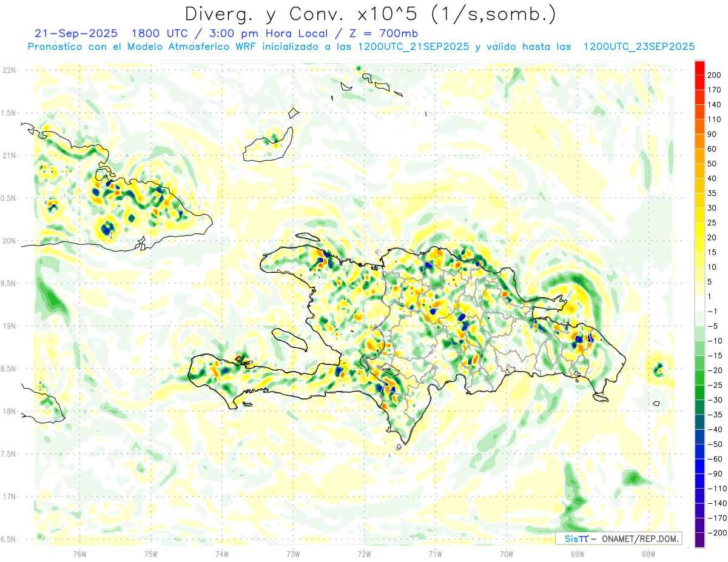Click the '73W' longitude label
Viewport: 728px width, 562px height.
coord(293,554)
